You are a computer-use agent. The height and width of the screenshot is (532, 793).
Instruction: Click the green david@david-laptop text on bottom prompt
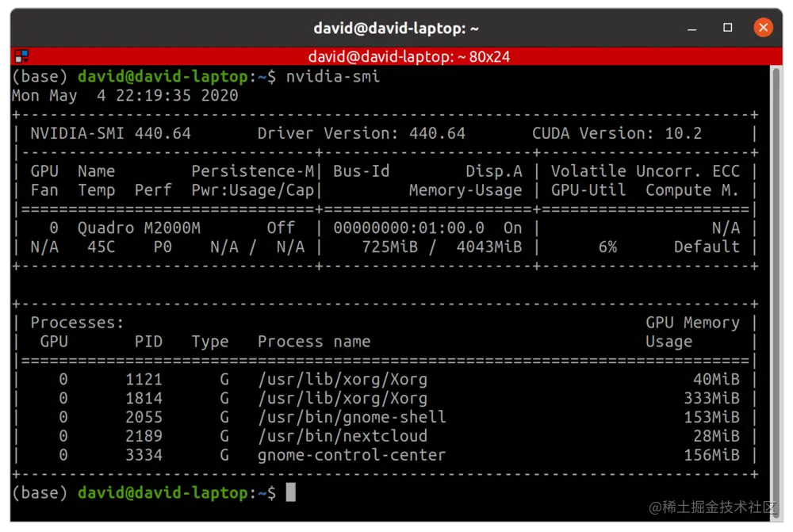click(x=163, y=492)
